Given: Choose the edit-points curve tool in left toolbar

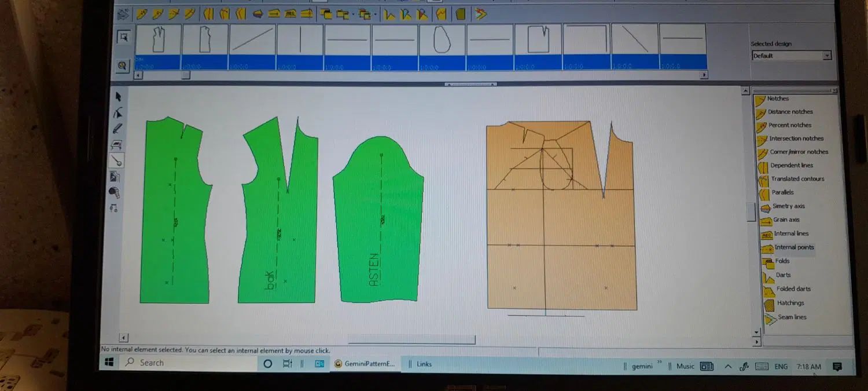Looking at the screenshot, I should (118, 112).
